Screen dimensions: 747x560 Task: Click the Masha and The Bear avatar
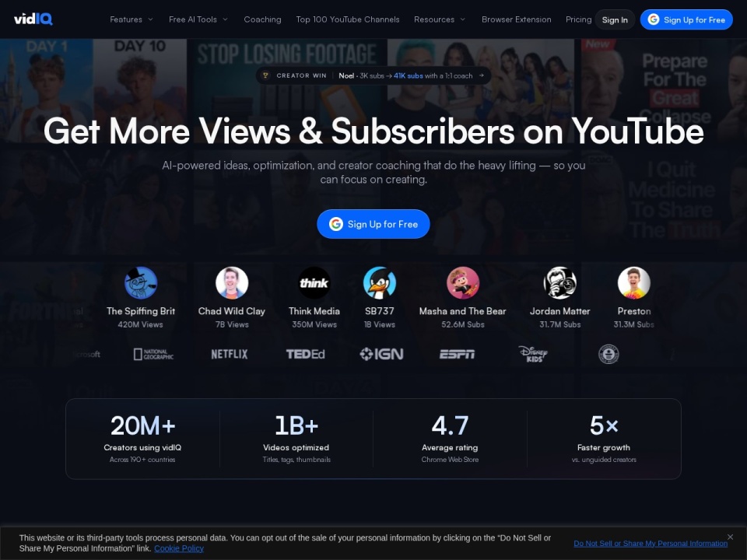[x=462, y=283]
